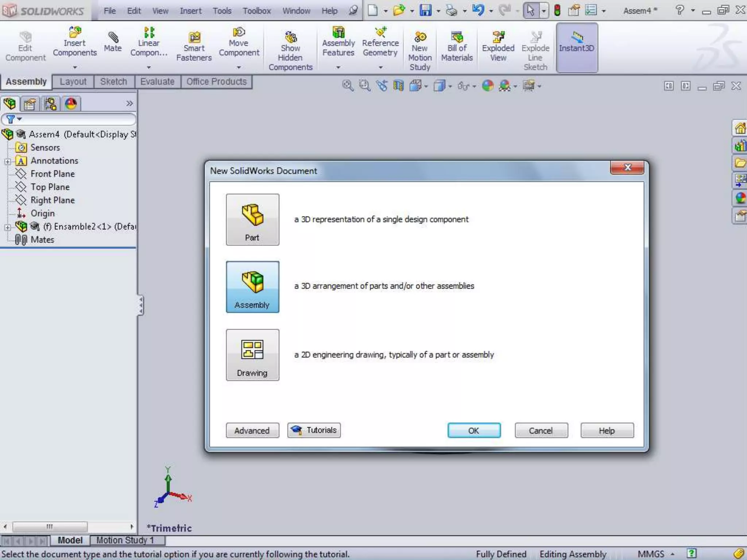Click the Rebuild traffic light icon
Screen dimensions: 747x560
coord(557,11)
